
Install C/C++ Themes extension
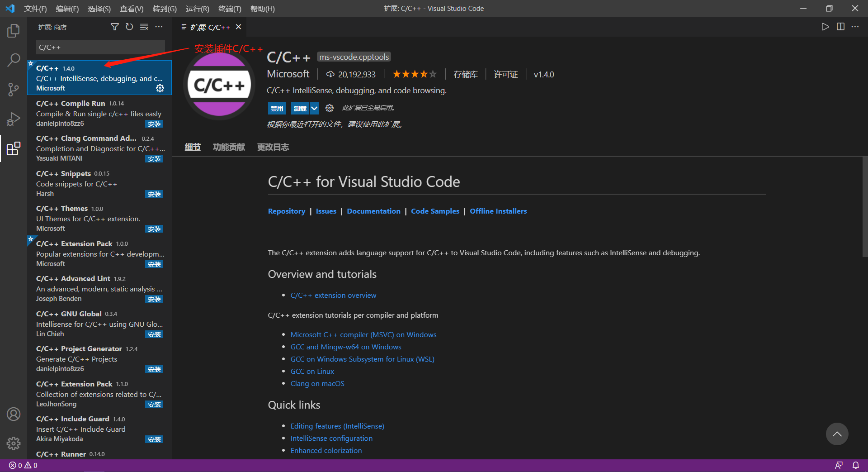[x=154, y=229]
